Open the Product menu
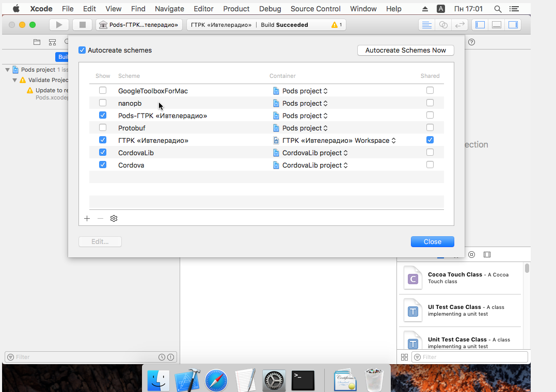The width and height of the screenshot is (556, 392). [236, 8]
